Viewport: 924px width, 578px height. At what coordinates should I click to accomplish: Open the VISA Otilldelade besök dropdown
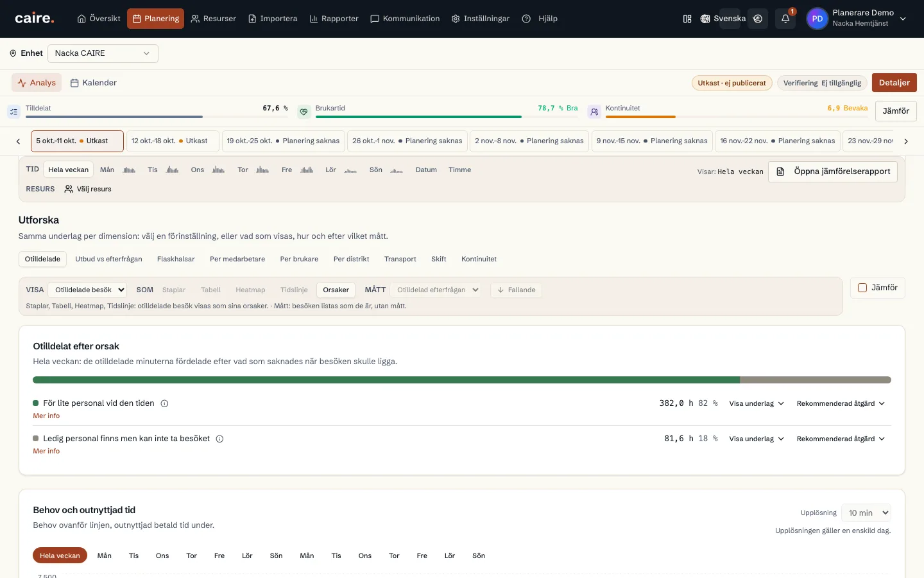point(87,290)
